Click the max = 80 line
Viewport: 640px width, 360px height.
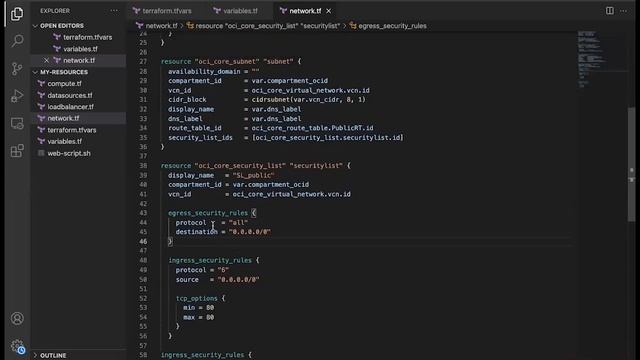coord(198,317)
